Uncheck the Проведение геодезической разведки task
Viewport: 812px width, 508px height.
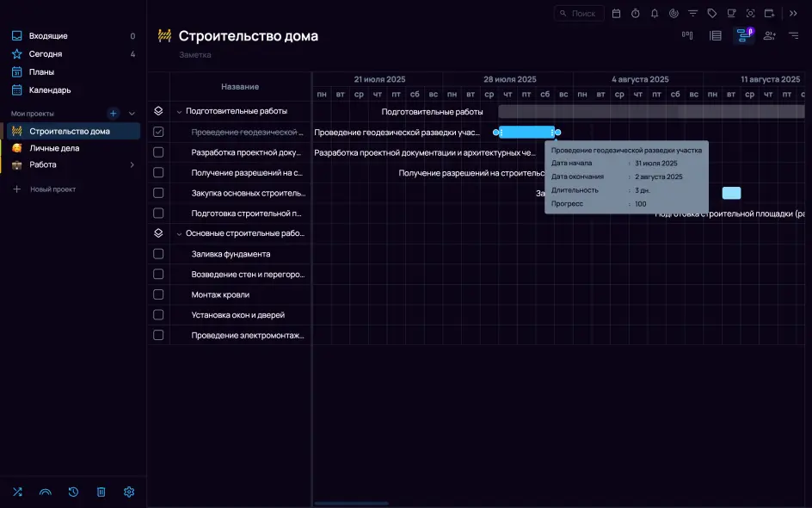[x=158, y=132]
